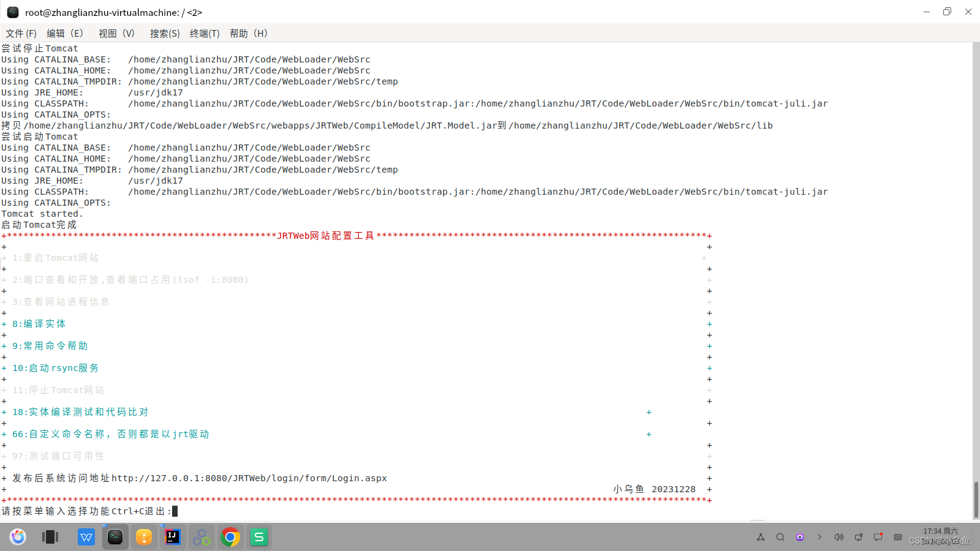Click the 17:34 clock in taskbar
Viewport: 980px width, 551px height.
click(x=940, y=531)
